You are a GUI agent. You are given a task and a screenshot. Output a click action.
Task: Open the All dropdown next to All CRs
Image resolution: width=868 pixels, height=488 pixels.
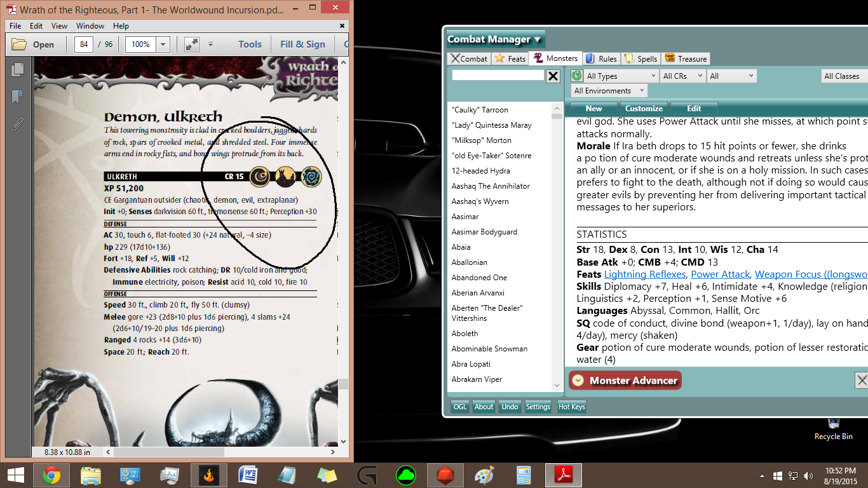[x=732, y=76]
